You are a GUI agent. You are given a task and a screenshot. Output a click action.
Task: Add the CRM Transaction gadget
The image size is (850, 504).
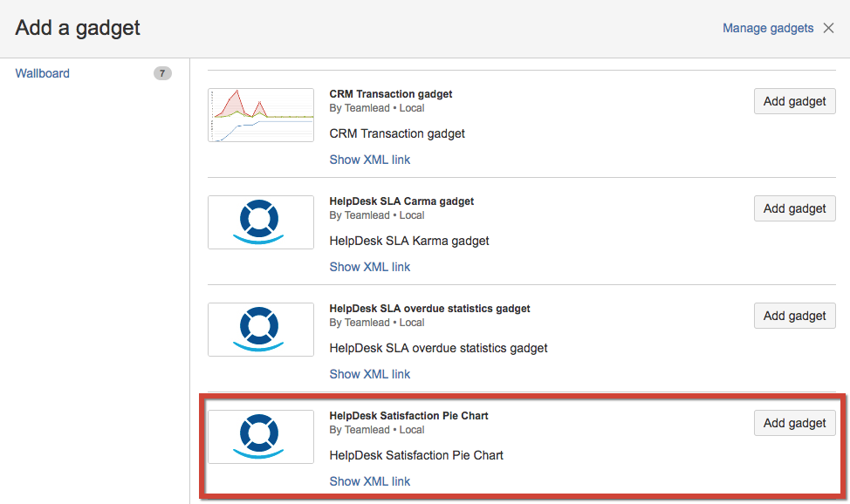click(794, 101)
